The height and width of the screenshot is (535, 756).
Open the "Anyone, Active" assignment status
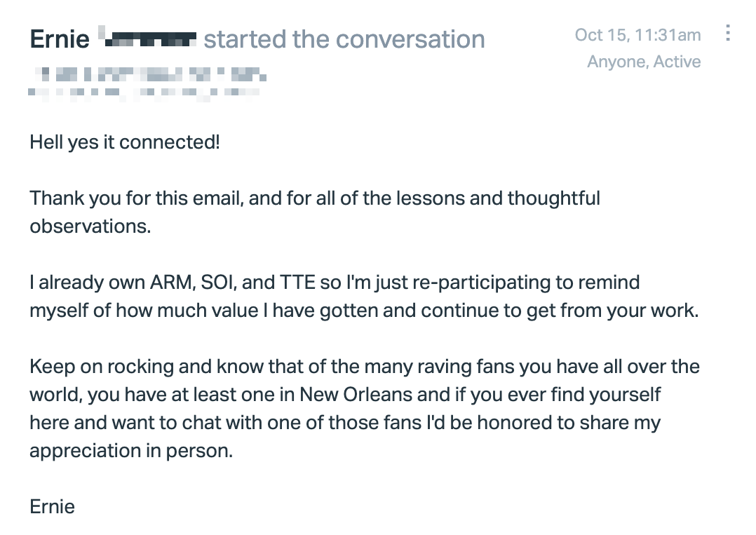click(644, 62)
